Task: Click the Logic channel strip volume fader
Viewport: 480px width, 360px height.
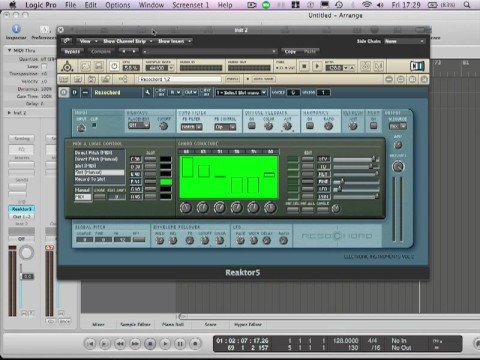Action: coord(27,276)
